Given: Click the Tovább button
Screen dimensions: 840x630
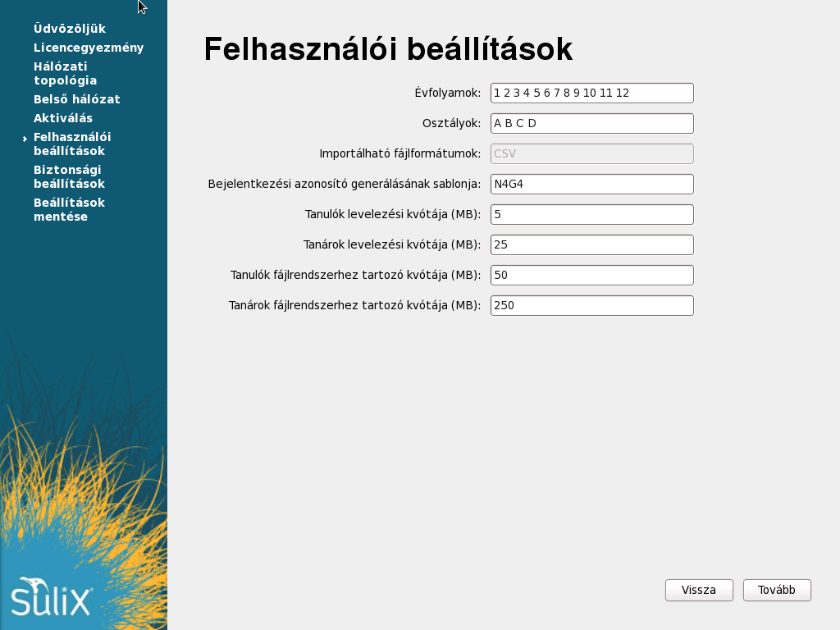Looking at the screenshot, I should (777, 590).
